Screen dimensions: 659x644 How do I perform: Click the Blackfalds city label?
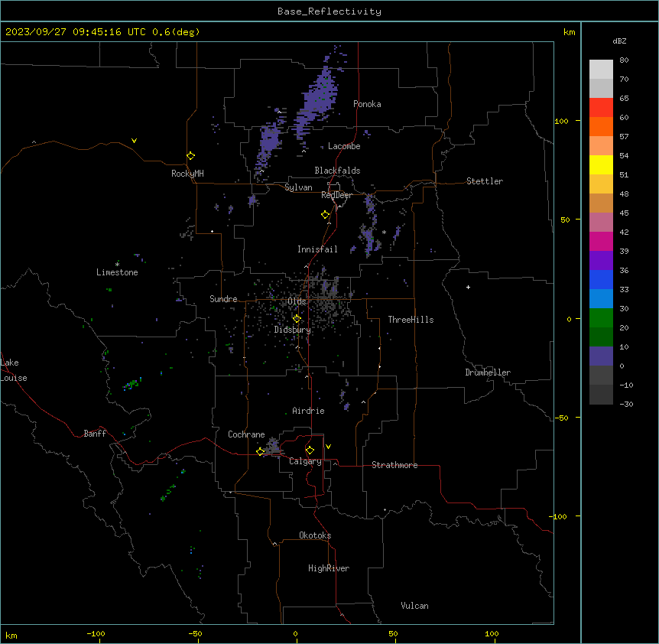click(x=337, y=171)
